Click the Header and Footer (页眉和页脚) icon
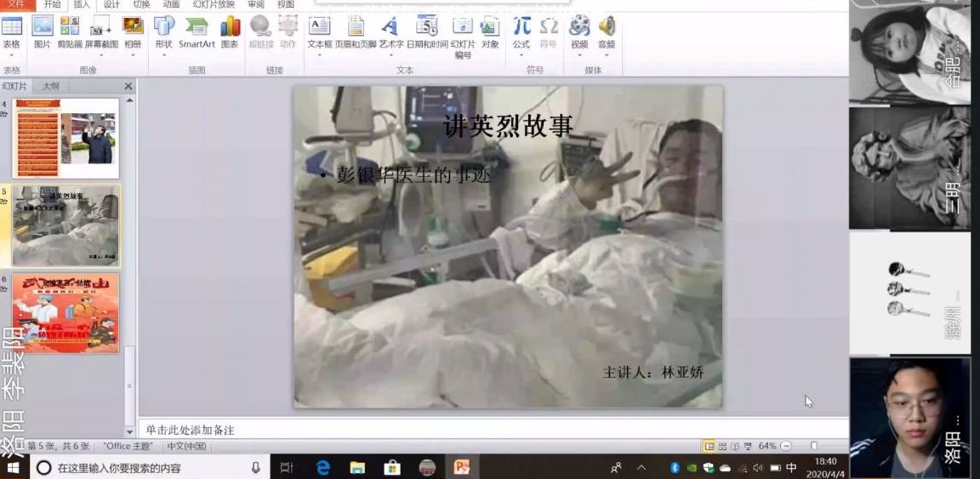980x479 pixels. click(356, 31)
